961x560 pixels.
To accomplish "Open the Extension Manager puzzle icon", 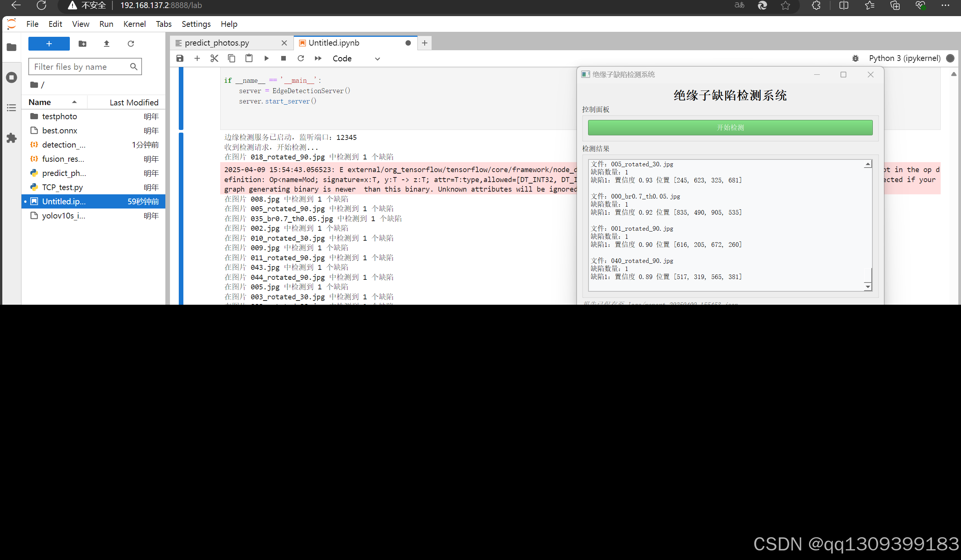I will (12, 138).
